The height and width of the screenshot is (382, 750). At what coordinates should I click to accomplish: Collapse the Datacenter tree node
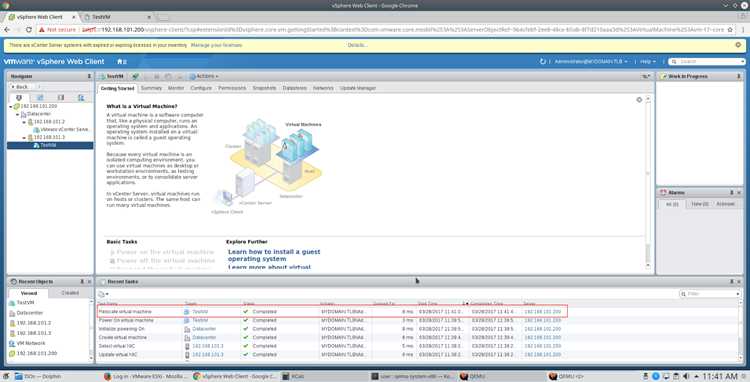(17, 114)
